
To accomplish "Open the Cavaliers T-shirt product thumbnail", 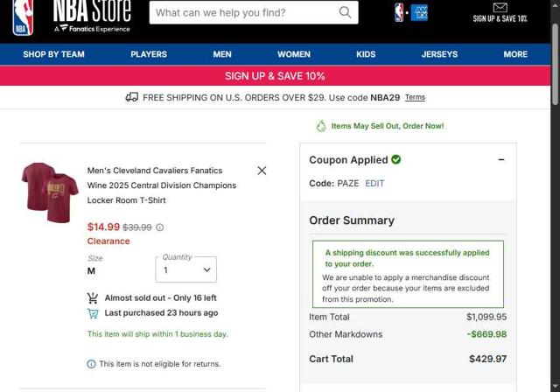I will tap(50, 188).
